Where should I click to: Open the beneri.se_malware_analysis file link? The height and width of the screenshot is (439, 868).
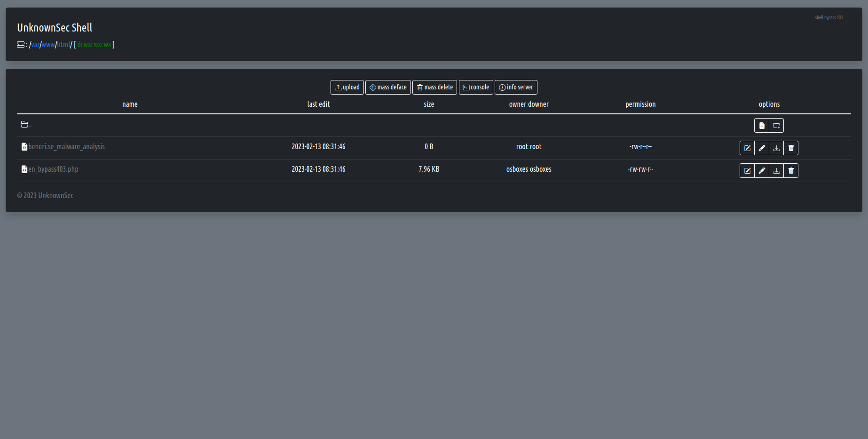[66, 147]
